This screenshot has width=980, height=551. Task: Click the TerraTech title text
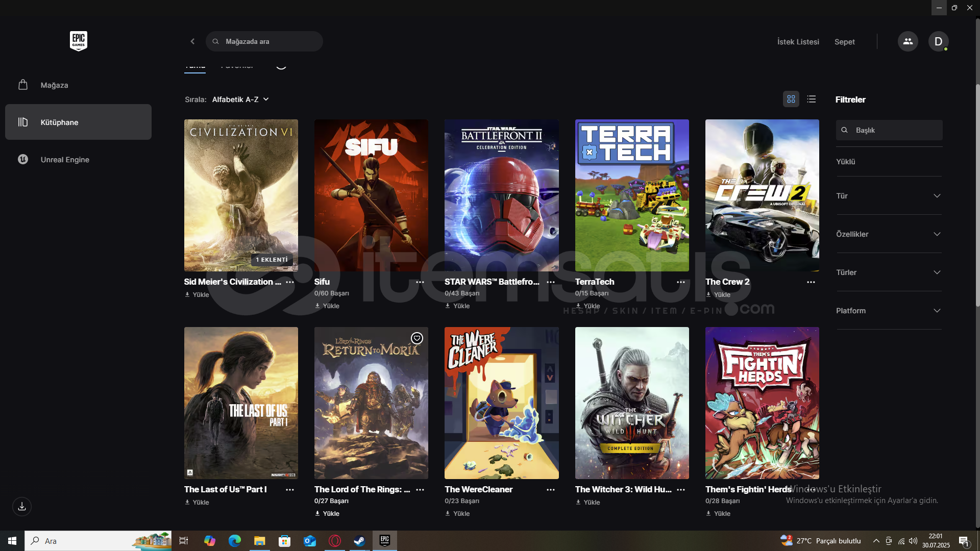pyautogui.click(x=595, y=282)
